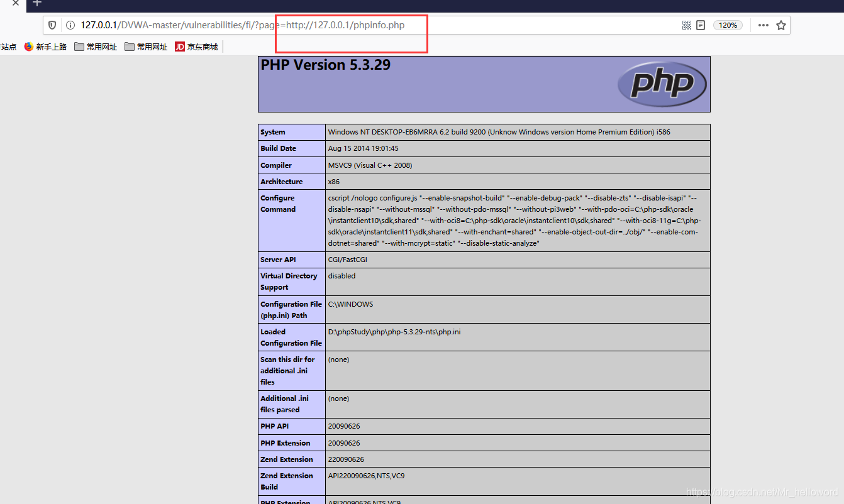Show site information via the info icon
The image size is (844, 504).
tap(70, 25)
